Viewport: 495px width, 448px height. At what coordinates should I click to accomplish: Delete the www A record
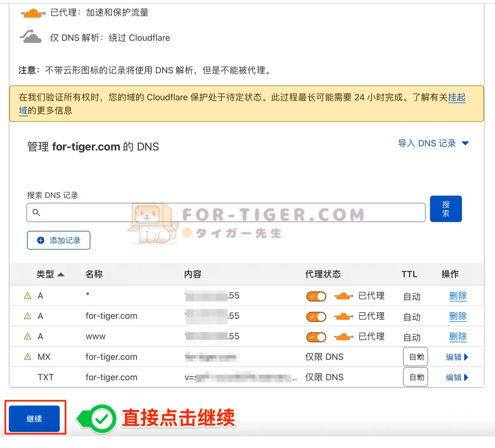click(x=458, y=337)
